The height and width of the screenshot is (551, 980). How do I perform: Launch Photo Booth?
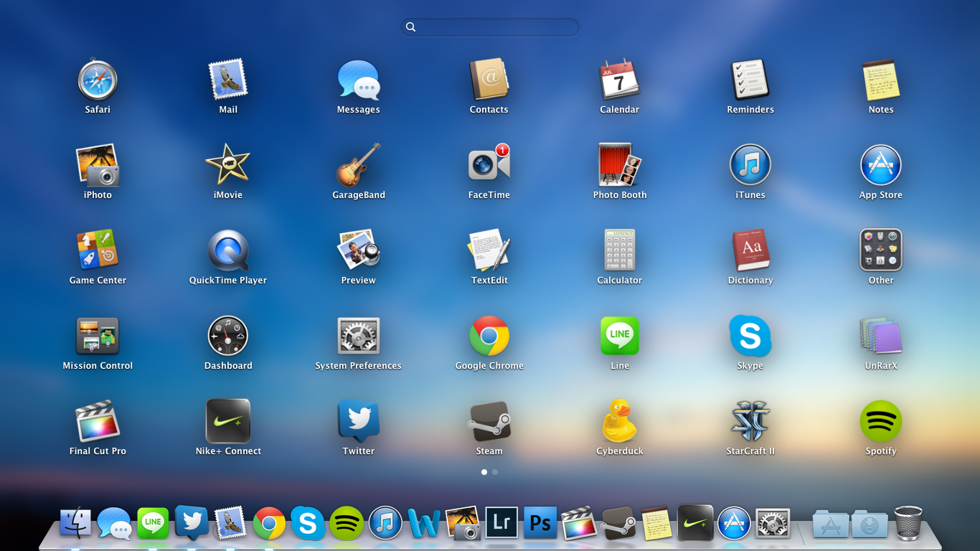[620, 165]
